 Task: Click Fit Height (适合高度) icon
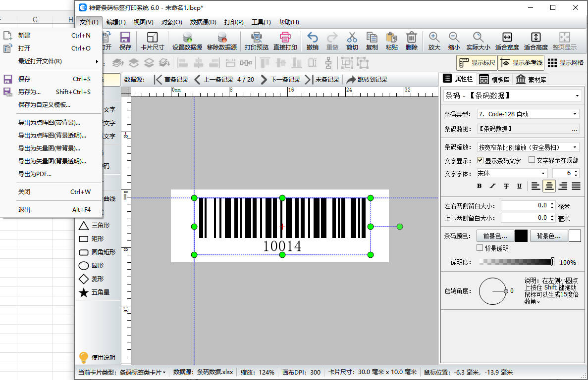(536, 41)
